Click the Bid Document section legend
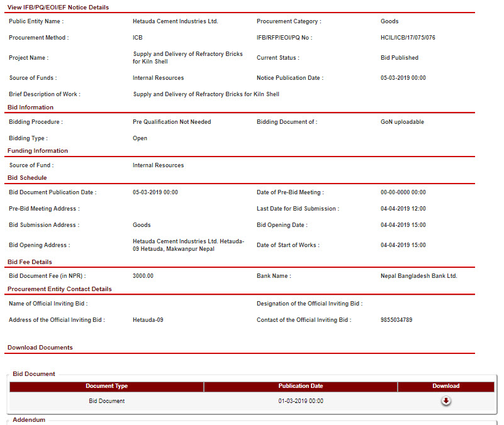The height and width of the screenshot is (425, 504). (34, 374)
